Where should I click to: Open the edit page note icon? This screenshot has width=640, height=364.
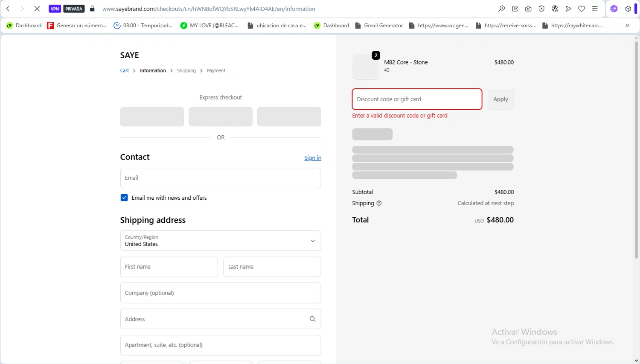(x=515, y=9)
